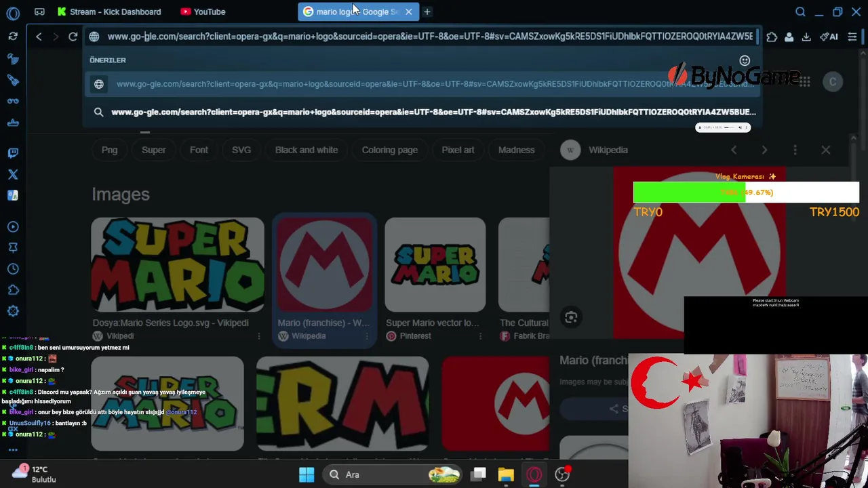Open a new tab with plus button
The width and height of the screenshot is (868, 488).
(x=427, y=12)
